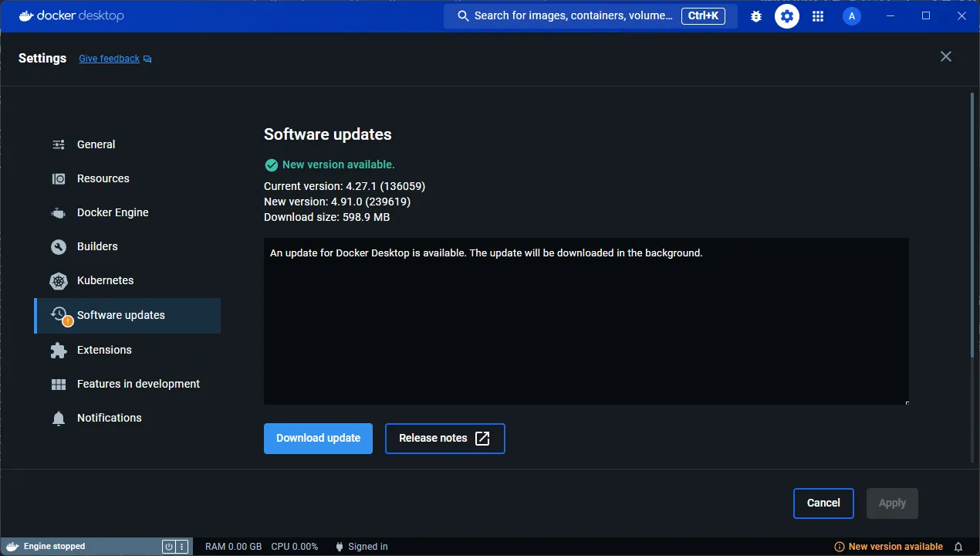The height and width of the screenshot is (556, 980).
Task: Click the New version 4.91.0 line
Action: click(337, 202)
